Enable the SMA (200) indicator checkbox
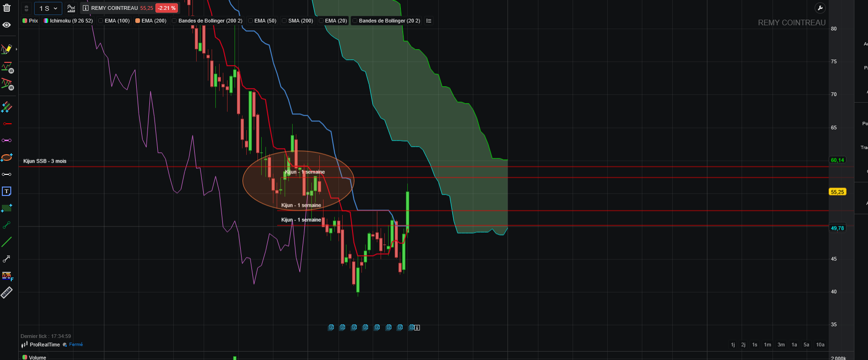868x360 pixels. point(284,21)
